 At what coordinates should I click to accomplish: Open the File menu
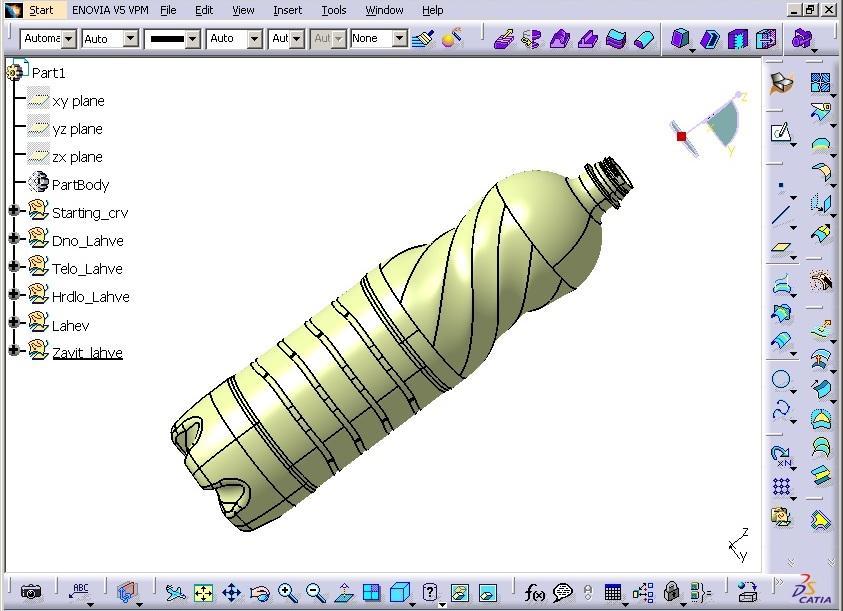(168, 10)
